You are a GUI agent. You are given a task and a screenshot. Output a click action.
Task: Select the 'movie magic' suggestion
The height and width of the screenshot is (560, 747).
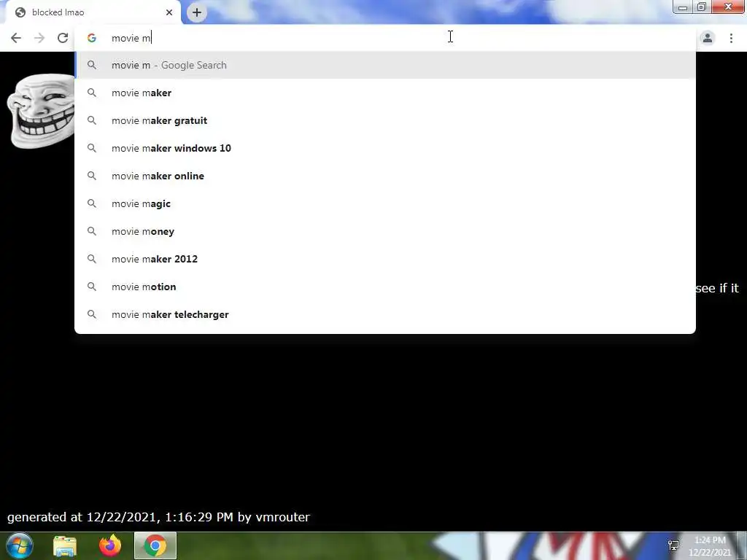pos(385,203)
